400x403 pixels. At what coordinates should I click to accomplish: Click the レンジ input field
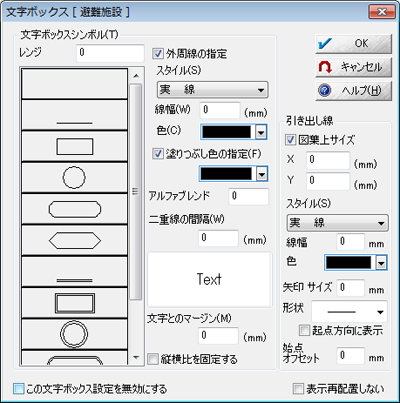(x=110, y=53)
